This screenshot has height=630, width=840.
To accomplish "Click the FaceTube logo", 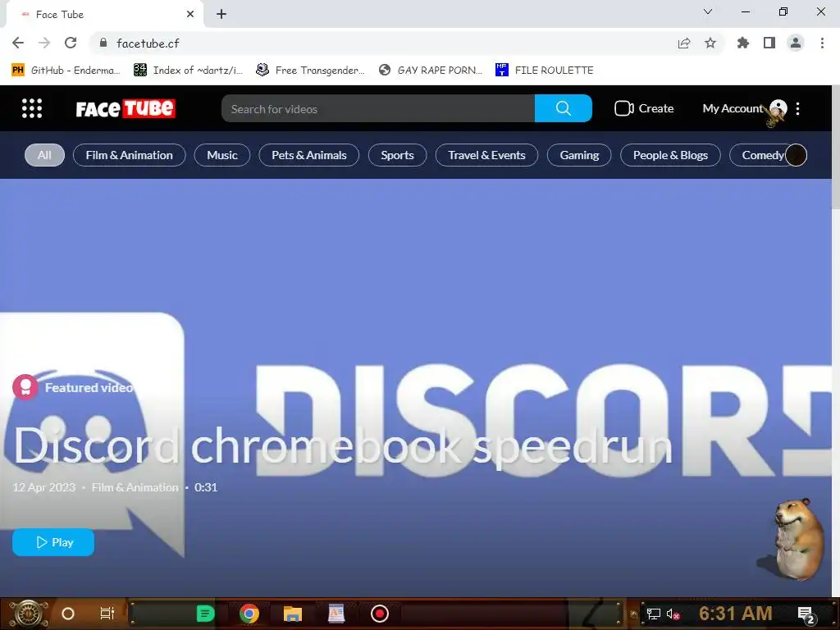I will (x=126, y=109).
